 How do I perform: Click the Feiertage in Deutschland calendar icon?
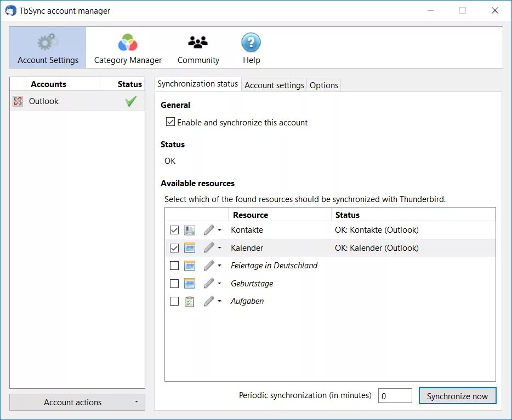pyautogui.click(x=189, y=266)
